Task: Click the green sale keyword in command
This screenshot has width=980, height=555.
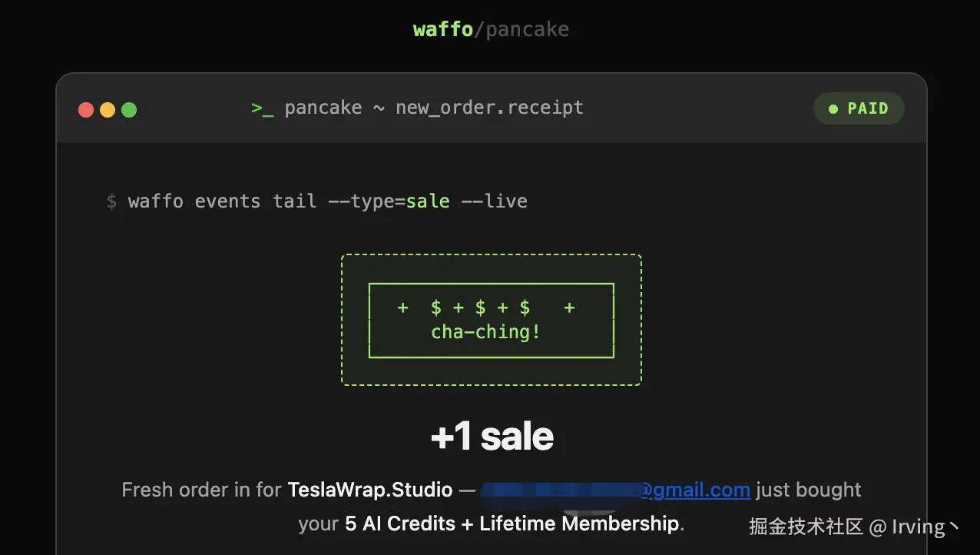Action: point(428,201)
